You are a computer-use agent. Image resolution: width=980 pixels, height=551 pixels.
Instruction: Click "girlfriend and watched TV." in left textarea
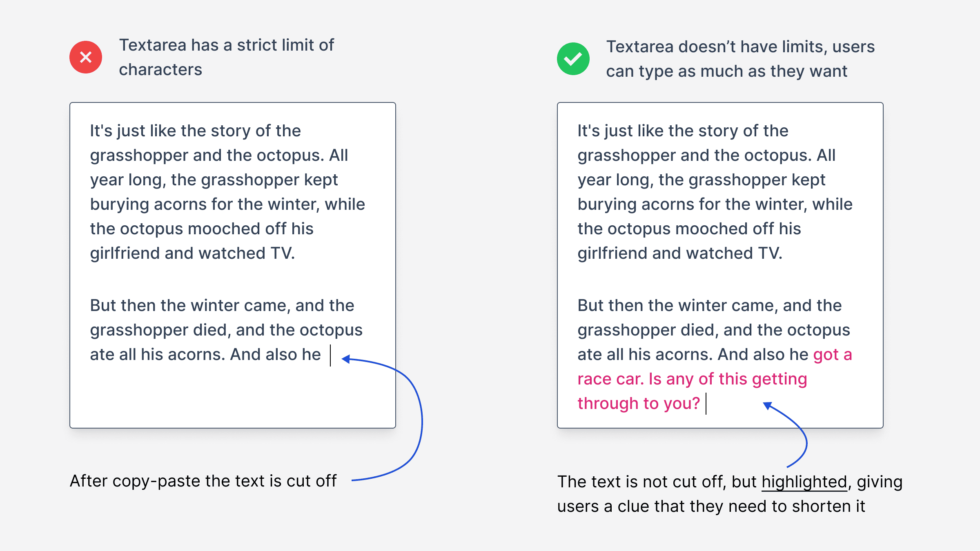[192, 253]
